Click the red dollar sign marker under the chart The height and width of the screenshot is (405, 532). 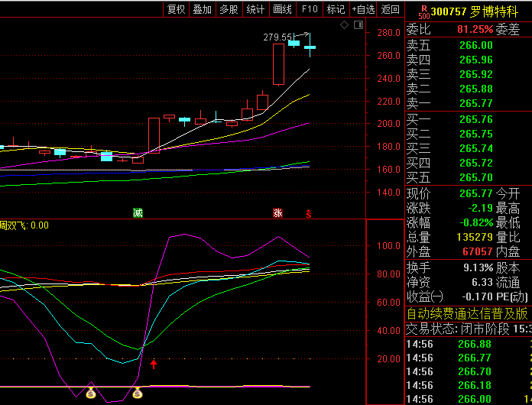[x=309, y=213]
